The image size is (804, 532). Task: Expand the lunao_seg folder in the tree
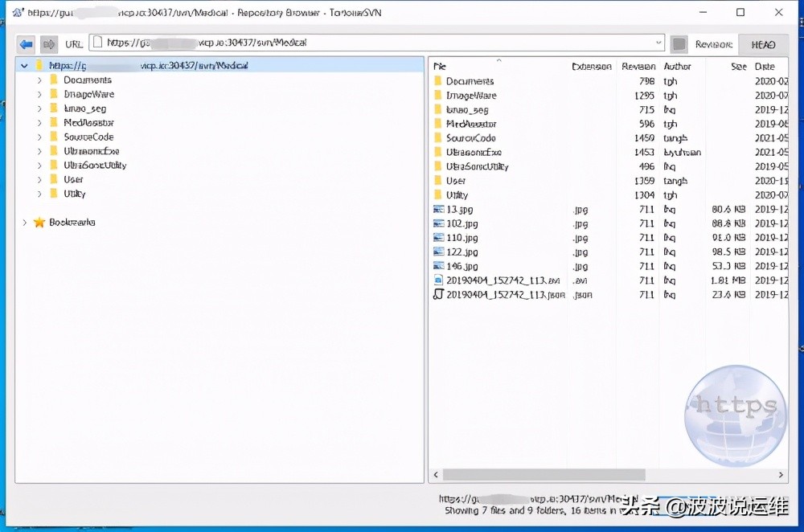point(39,108)
